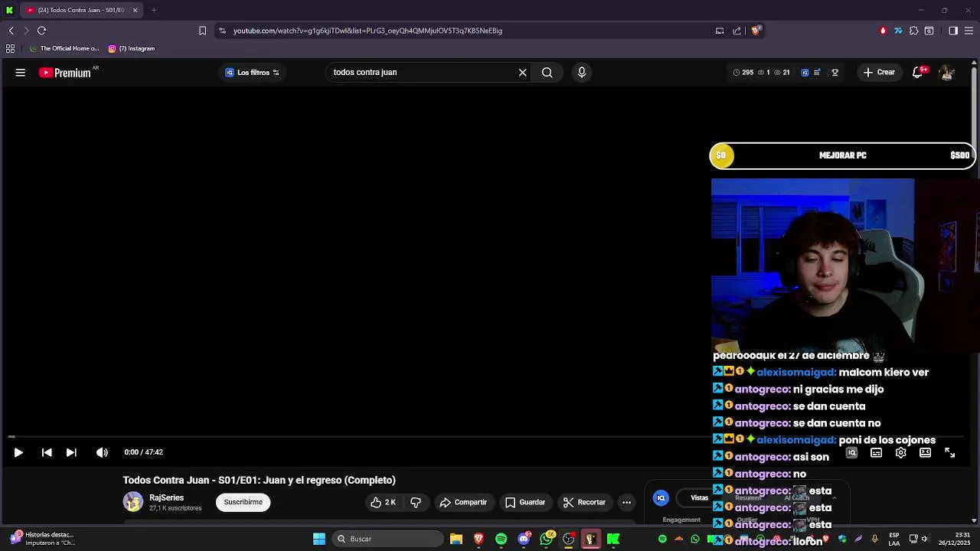Mute the video volume

(102, 452)
